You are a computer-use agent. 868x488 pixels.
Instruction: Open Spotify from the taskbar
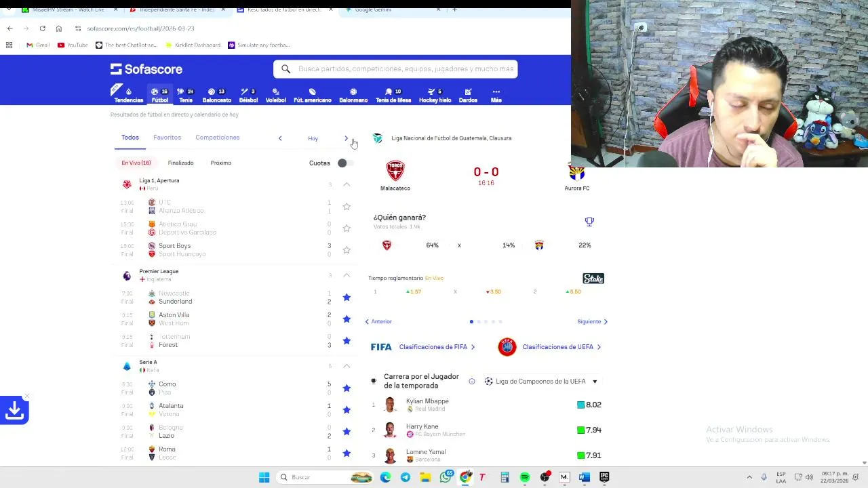pyautogui.click(x=525, y=477)
